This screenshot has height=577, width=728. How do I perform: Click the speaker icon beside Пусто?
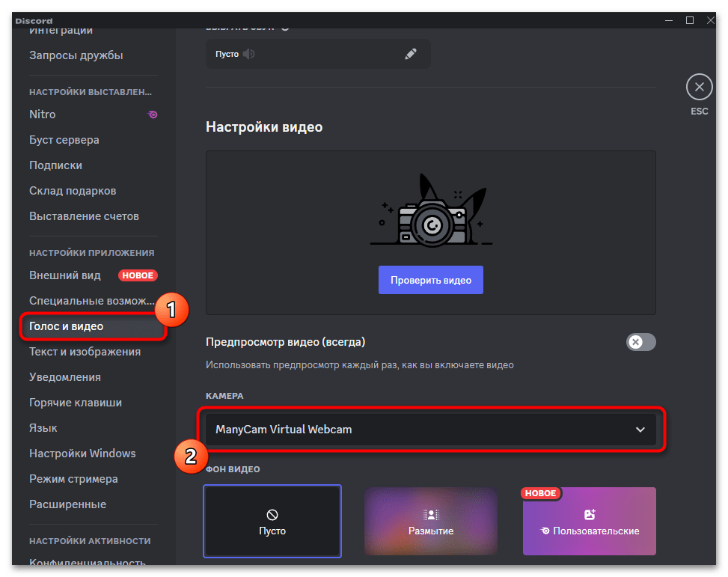click(x=248, y=54)
